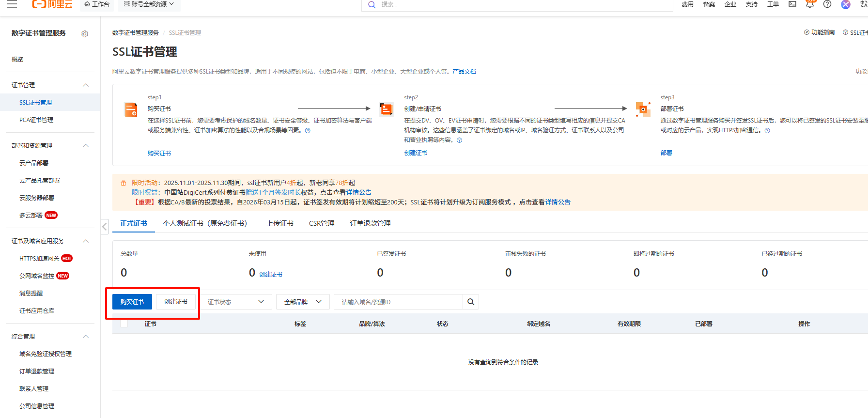Open the notifications bell
The height and width of the screenshot is (418, 868).
point(810,4)
